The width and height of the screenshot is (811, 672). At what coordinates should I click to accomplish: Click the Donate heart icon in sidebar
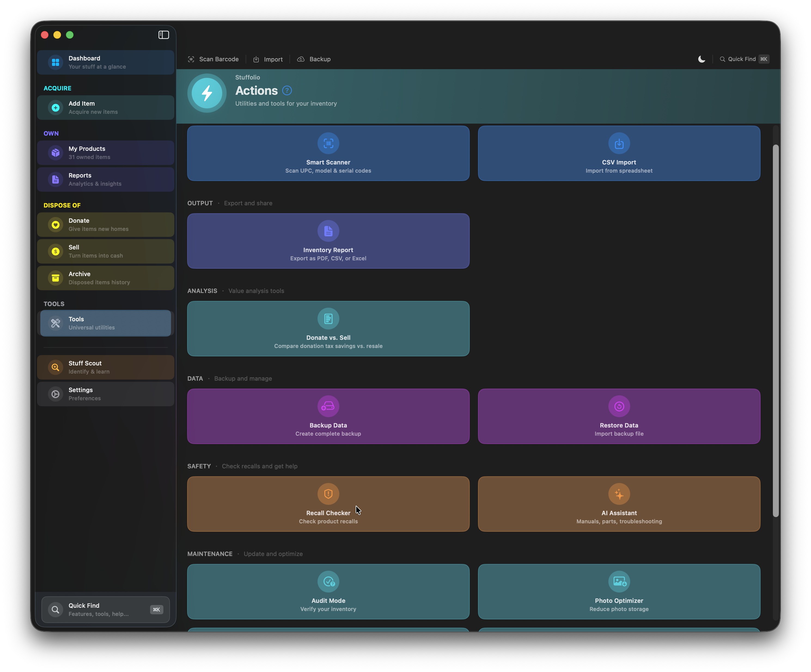click(55, 224)
